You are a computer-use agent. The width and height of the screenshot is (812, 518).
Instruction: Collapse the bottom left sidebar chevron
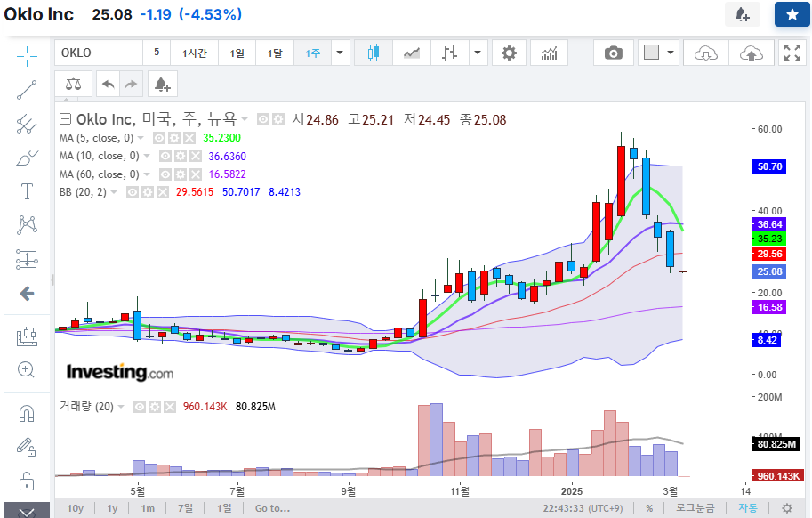pos(27,511)
